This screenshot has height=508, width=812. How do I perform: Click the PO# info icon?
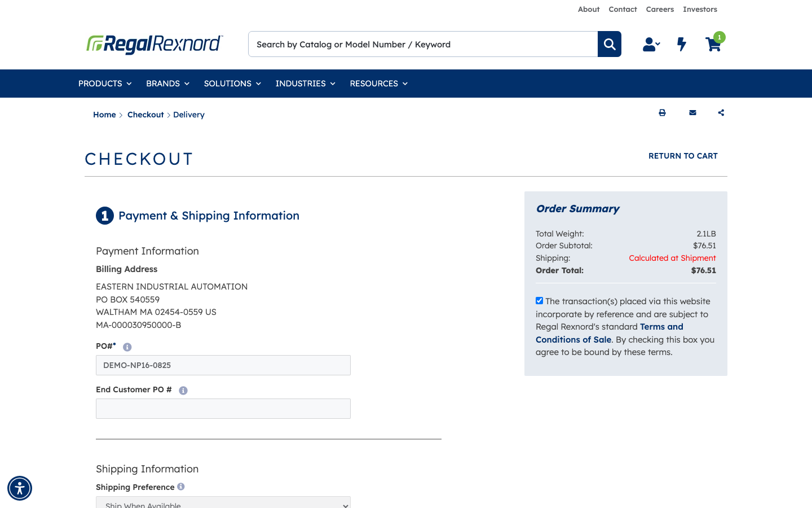[x=127, y=347]
